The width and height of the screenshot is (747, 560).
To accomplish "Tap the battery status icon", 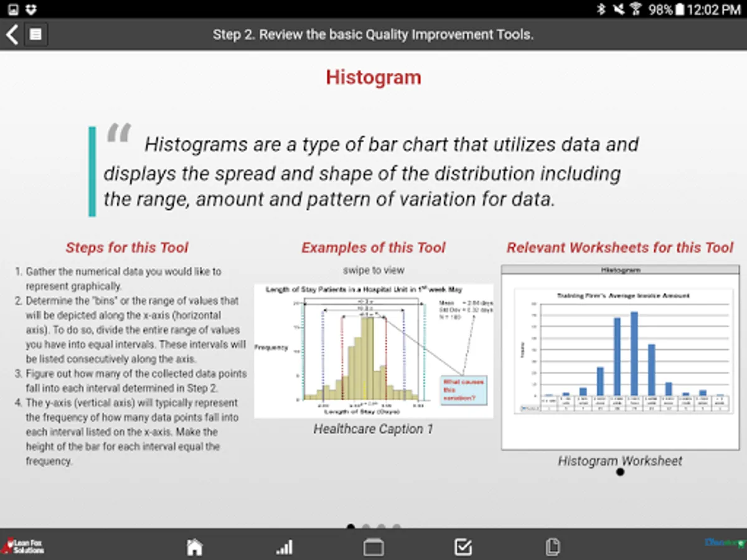I will (x=680, y=9).
